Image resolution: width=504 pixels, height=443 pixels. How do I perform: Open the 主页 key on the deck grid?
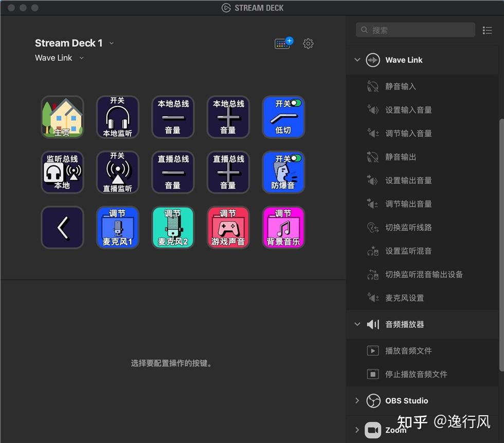pos(62,117)
